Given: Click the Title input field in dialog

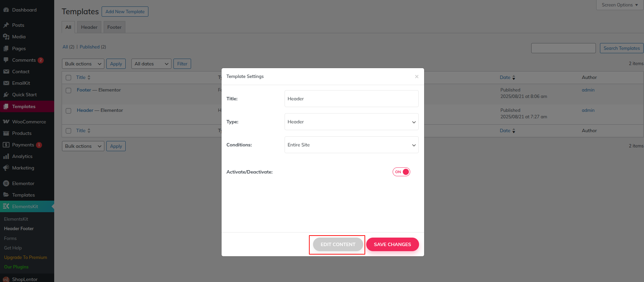Looking at the screenshot, I should (351, 99).
